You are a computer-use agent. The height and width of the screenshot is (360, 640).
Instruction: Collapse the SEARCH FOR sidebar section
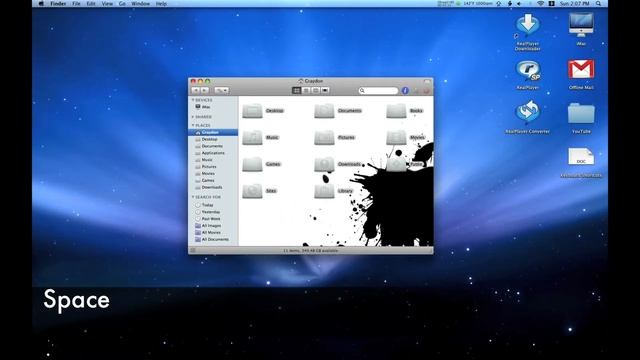pyautogui.click(x=193, y=197)
